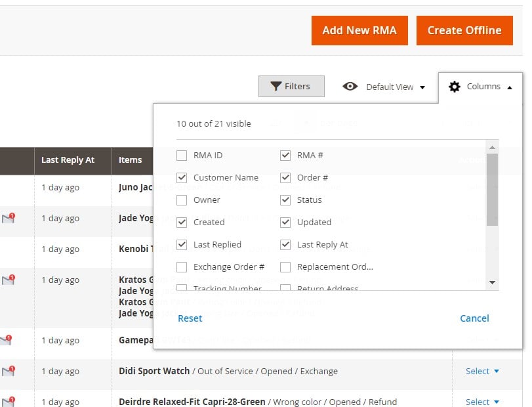Open the Filters panel
This screenshot has width=532, height=407.
(291, 86)
